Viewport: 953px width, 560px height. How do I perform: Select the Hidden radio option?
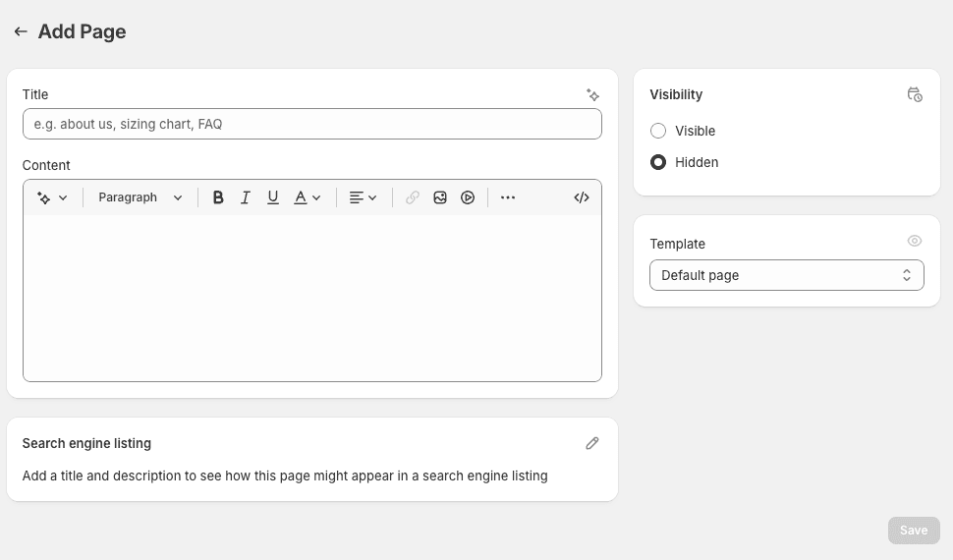pos(658,162)
